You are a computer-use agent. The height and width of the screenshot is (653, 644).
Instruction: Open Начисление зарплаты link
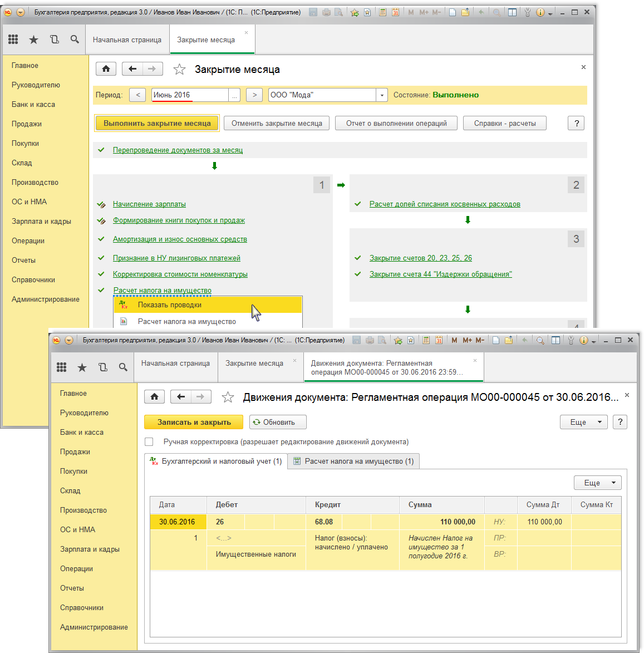[149, 204]
